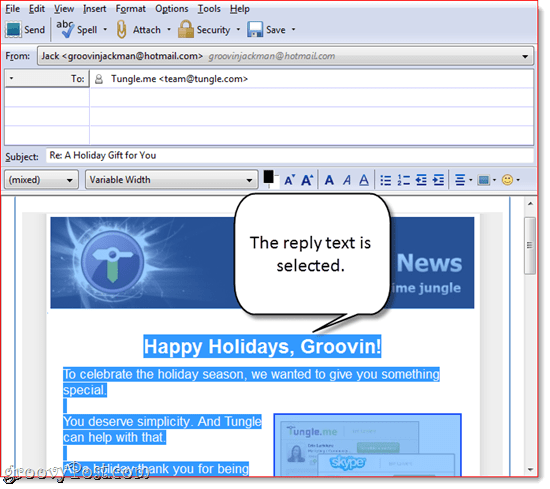Open the View menu
Image resolution: width=550 pixels, height=489 pixels.
click(64, 9)
